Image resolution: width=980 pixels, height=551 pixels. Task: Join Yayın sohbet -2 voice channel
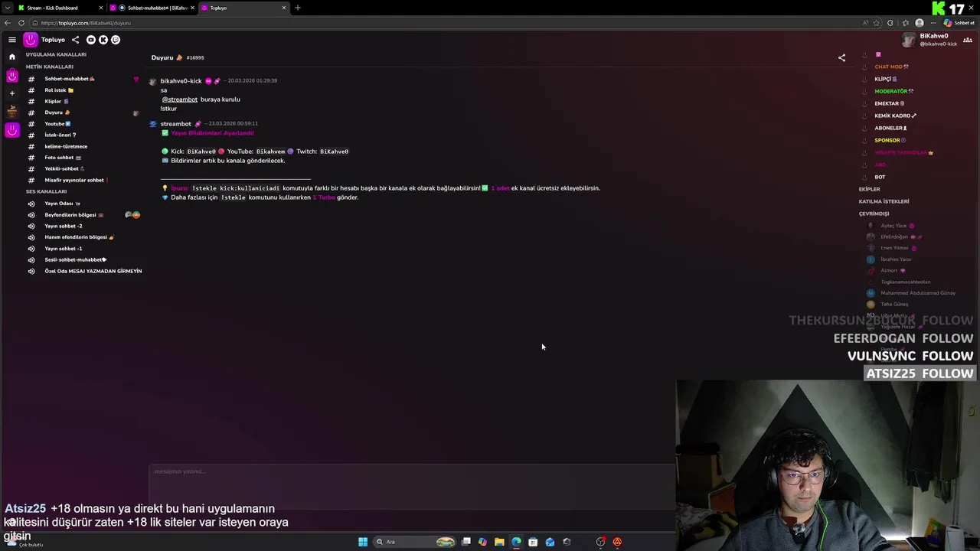pos(64,226)
